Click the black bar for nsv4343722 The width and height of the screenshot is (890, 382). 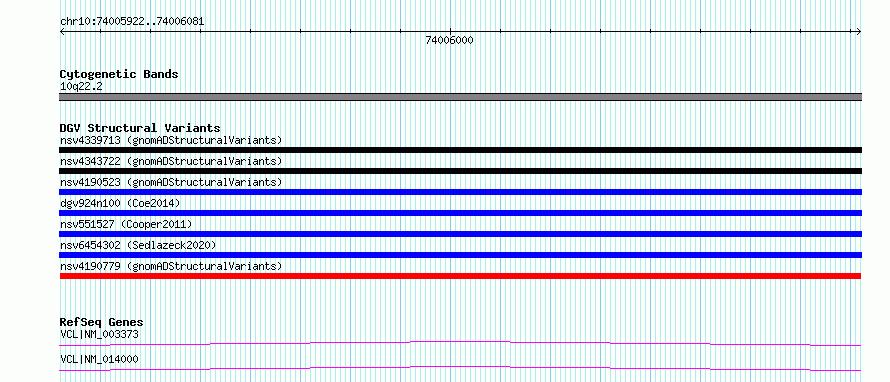pyautogui.click(x=460, y=171)
